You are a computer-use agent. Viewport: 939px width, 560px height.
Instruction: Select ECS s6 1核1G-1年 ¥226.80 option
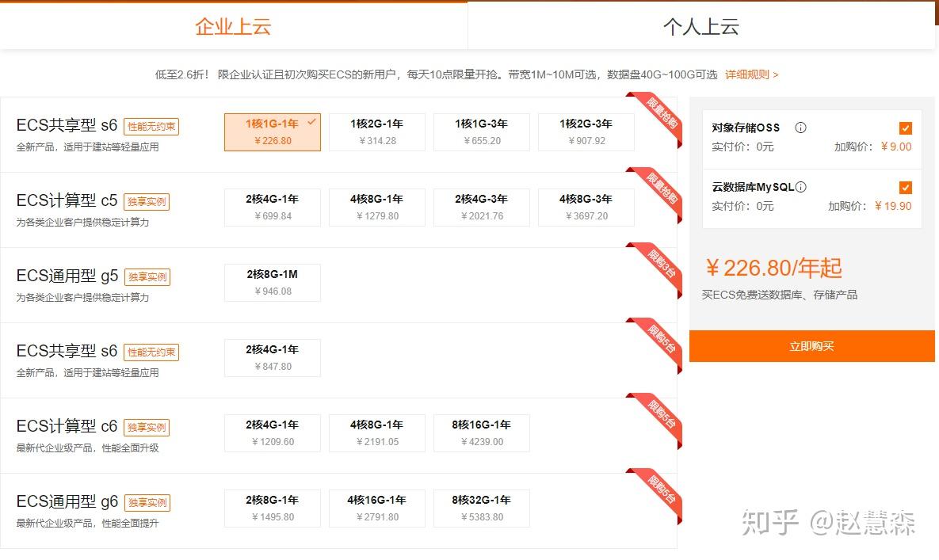click(273, 132)
